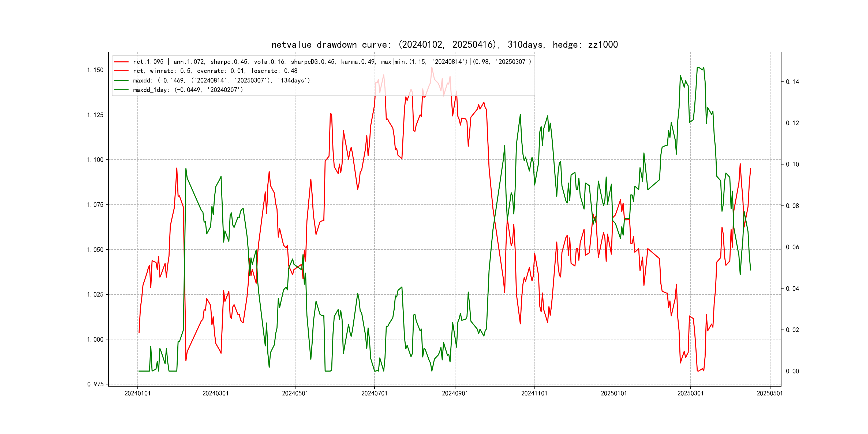Click the 0.00 right axis tick label
Image resolution: width=868 pixels, height=434 pixels.
click(792, 371)
